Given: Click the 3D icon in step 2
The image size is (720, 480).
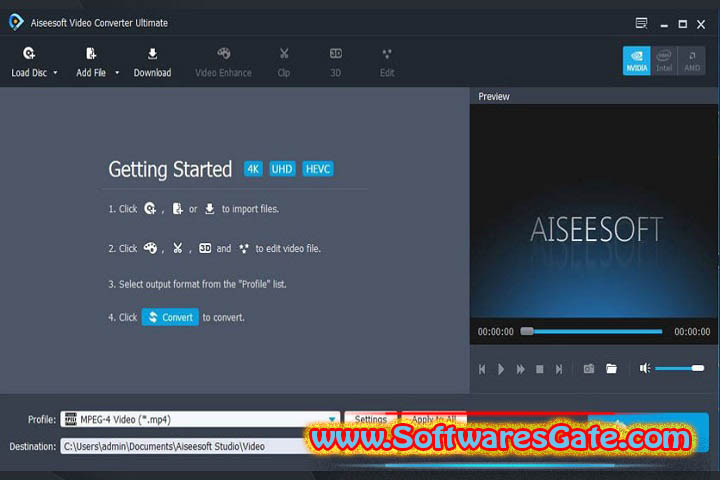Looking at the screenshot, I should tap(205, 248).
